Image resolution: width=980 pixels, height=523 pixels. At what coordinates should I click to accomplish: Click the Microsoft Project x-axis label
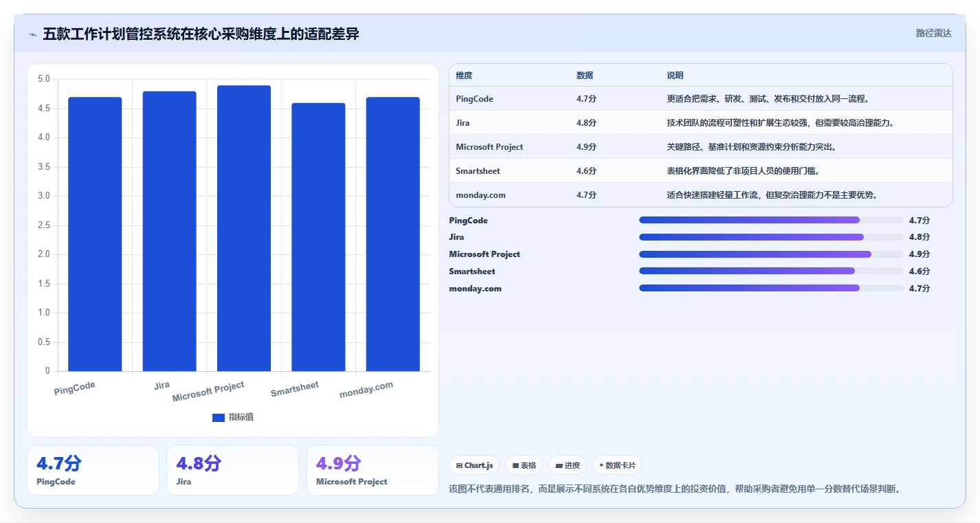tap(208, 392)
